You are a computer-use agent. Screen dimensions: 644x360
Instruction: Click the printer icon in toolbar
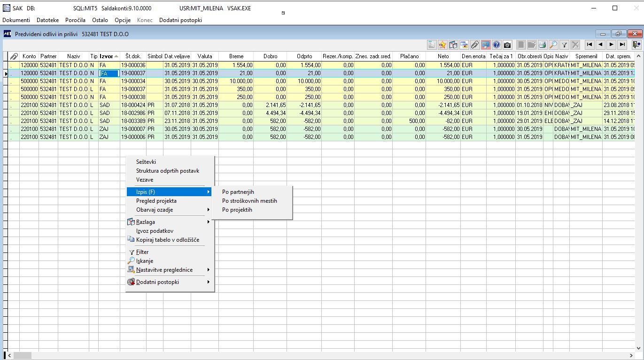point(543,45)
